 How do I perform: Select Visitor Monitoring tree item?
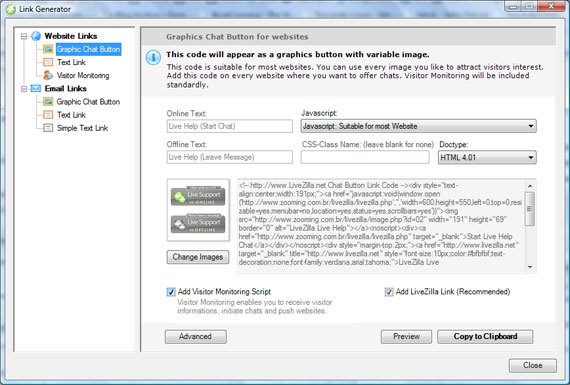point(83,75)
